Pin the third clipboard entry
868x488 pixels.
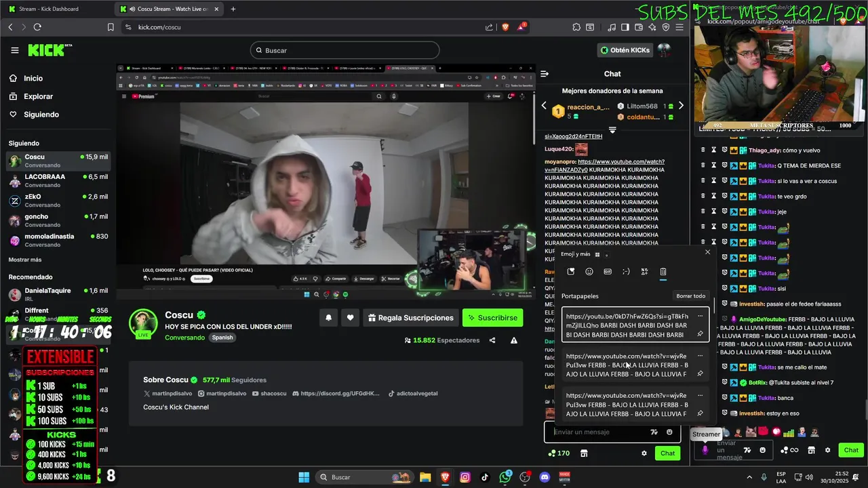pos(700,413)
